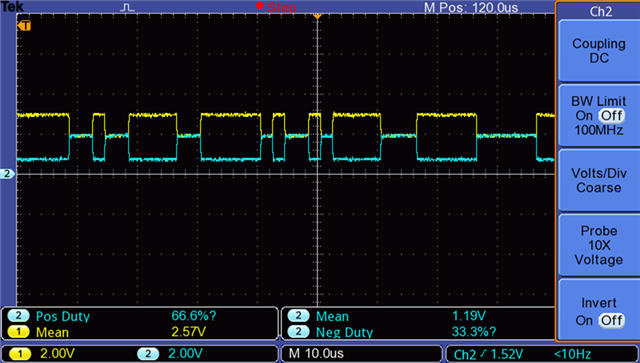Select Off option under Invert
Image resolution: width=640 pixels, height=363 pixels.
(611, 320)
